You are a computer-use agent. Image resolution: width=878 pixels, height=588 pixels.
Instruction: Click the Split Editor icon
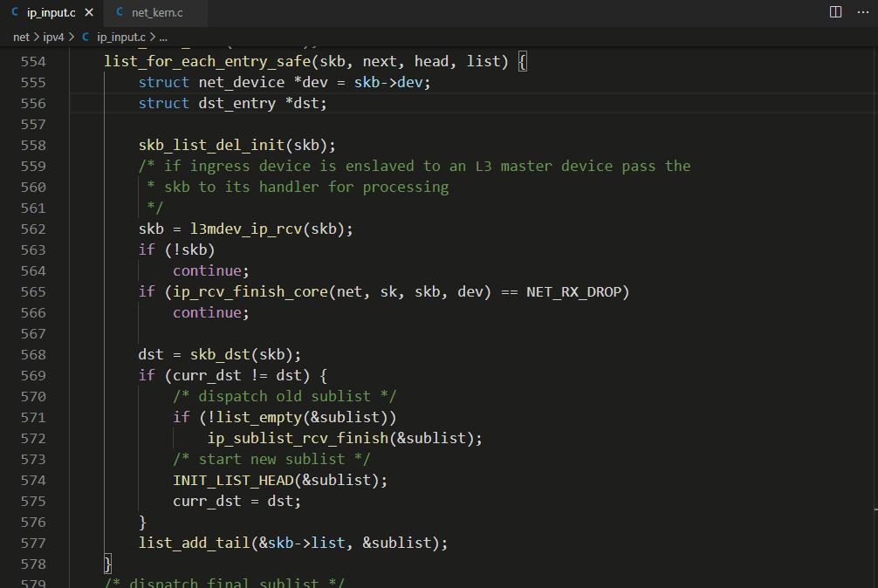(834, 11)
